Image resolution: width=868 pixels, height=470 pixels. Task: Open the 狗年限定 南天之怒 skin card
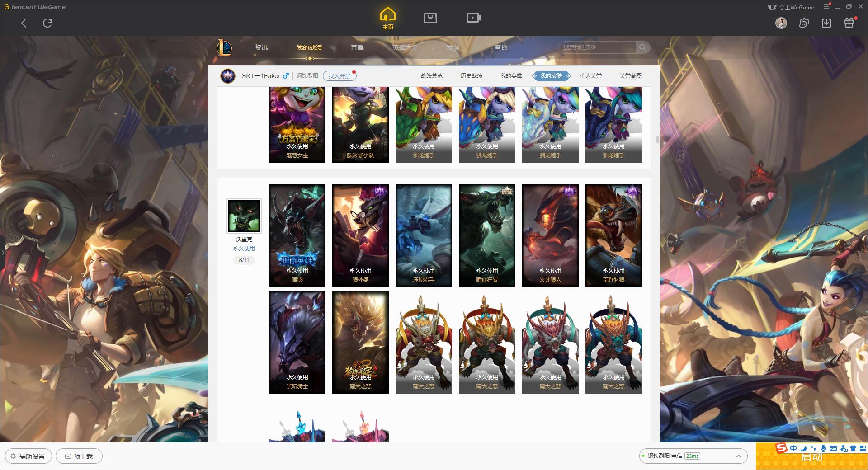360,342
